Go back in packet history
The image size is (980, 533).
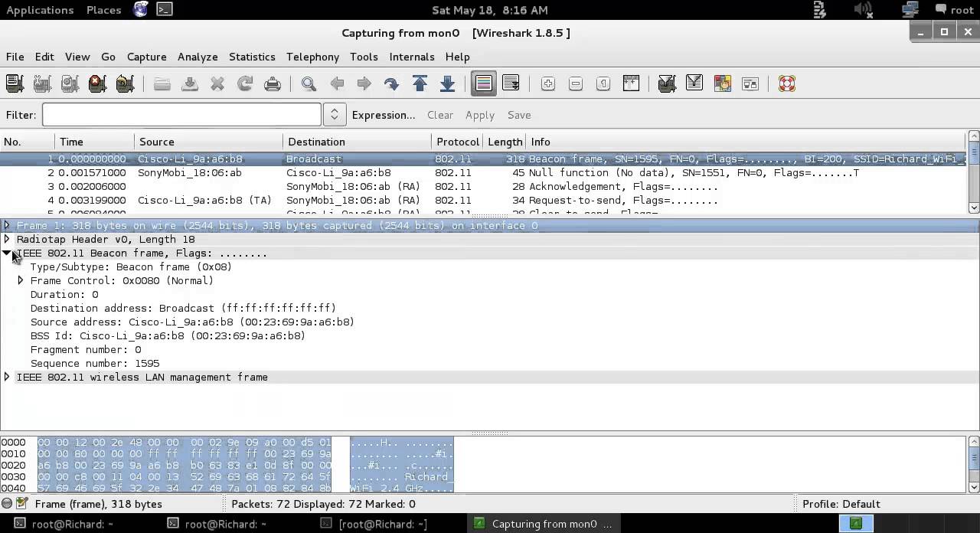coord(336,83)
